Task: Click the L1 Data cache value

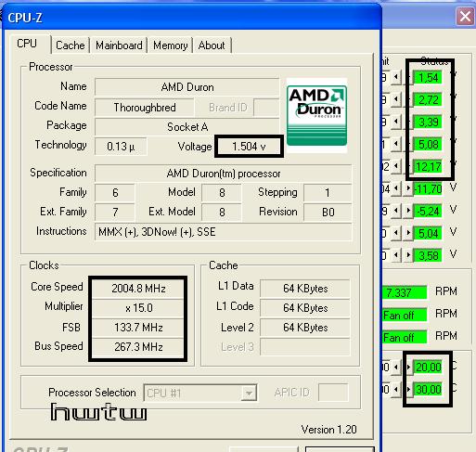Action: 305,289
